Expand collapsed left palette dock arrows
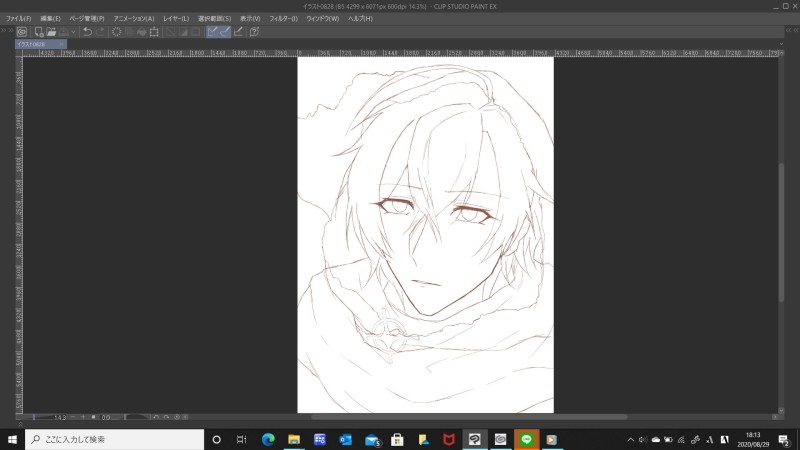The image size is (800, 450). click(x=7, y=31)
